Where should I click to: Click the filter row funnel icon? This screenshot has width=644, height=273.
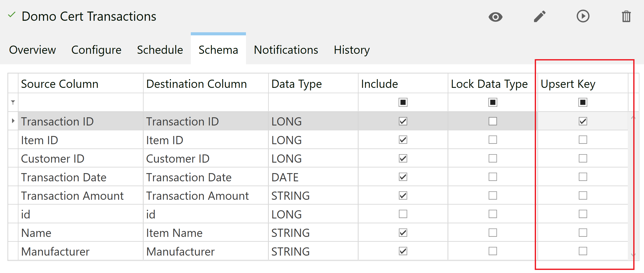[x=13, y=102]
